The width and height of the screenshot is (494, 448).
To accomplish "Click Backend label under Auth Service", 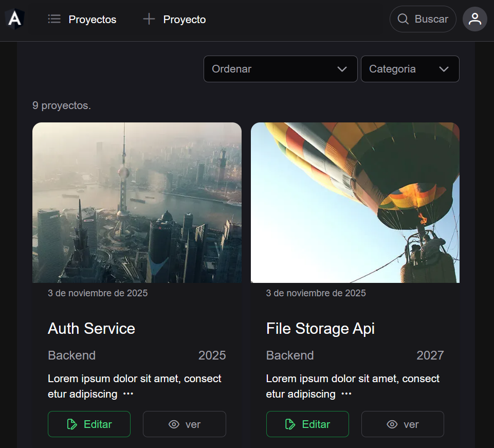I will 71,355.
